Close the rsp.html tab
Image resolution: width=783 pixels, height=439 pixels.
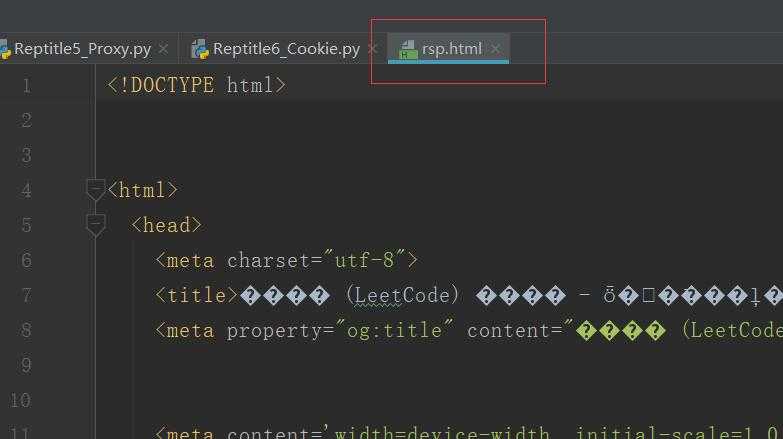pos(495,49)
